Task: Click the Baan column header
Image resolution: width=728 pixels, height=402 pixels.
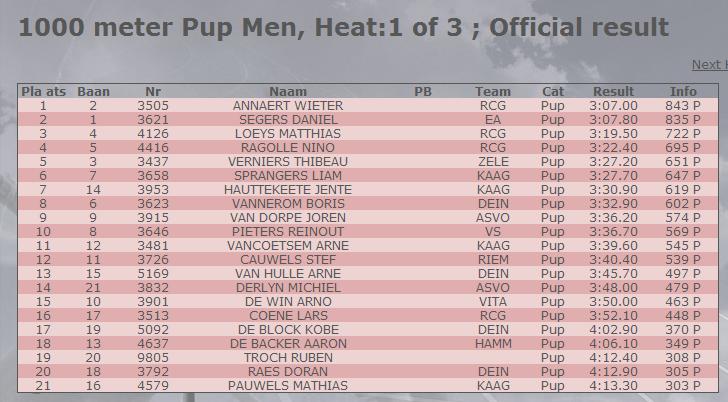Action: (93, 91)
